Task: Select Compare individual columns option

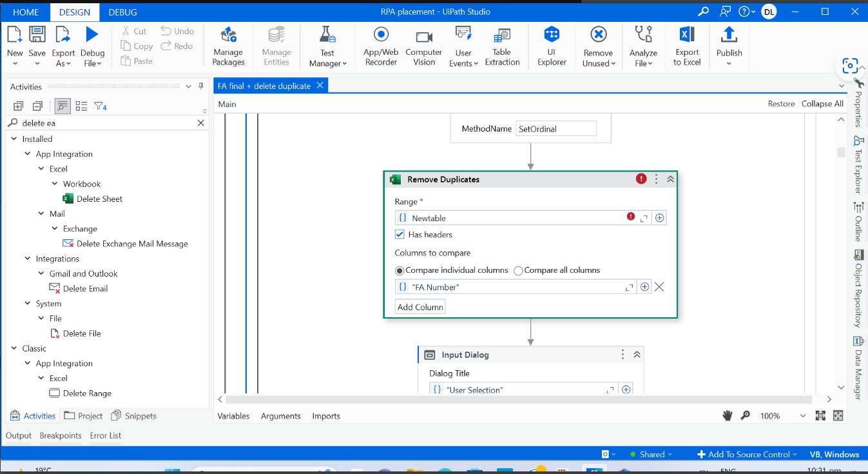Action: (x=400, y=270)
